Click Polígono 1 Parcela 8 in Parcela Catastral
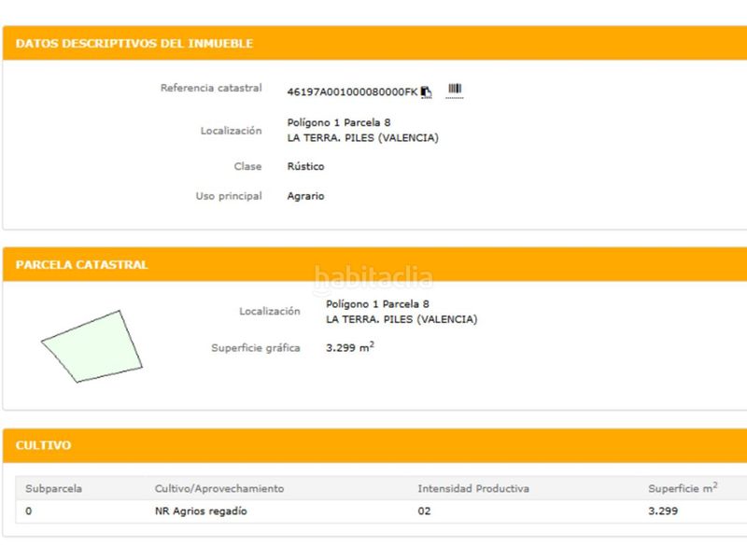This screenshot has width=747, height=560. click(377, 304)
